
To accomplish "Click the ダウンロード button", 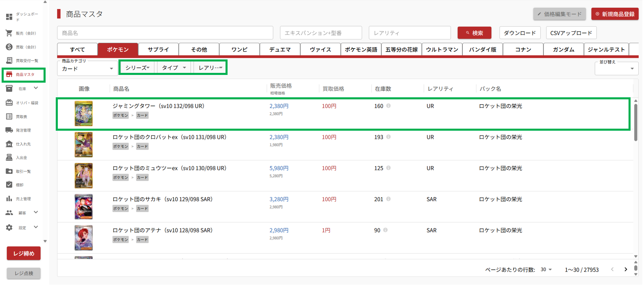I will click(520, 33).
